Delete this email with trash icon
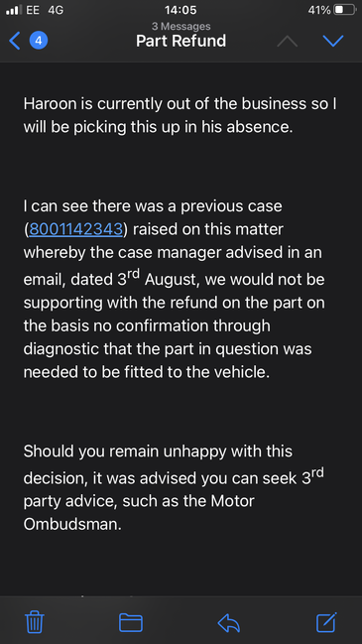The height and width of the screenshot is (644, 362). click(x=35, y=622)
